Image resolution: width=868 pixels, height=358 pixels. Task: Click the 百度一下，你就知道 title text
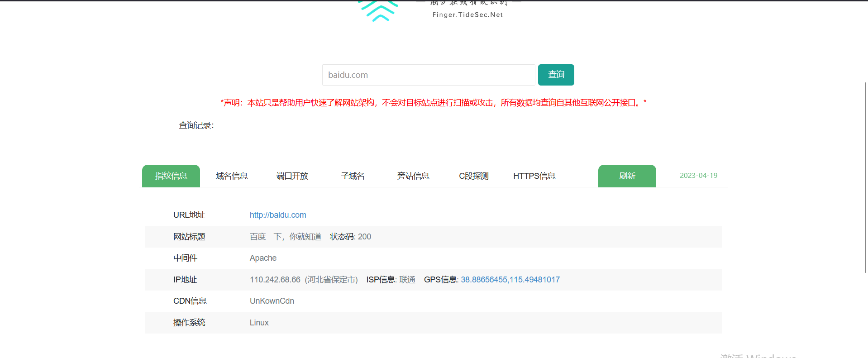click(x=286, y=237)
